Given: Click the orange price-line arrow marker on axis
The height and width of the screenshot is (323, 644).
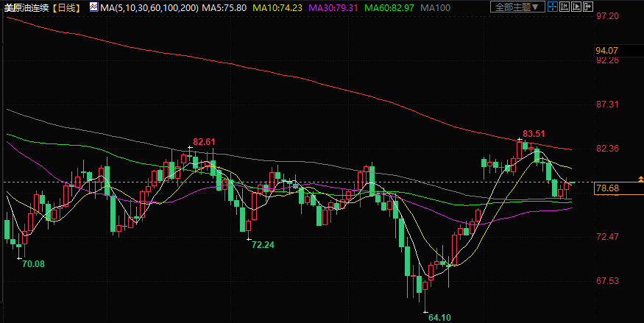Looking at the screenshot, I should pyautogui.click(x=641, y=179).
